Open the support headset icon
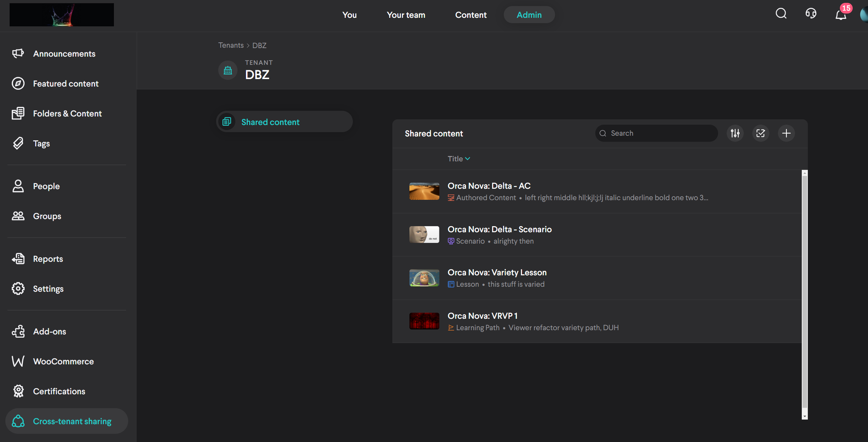 (811, 14)
